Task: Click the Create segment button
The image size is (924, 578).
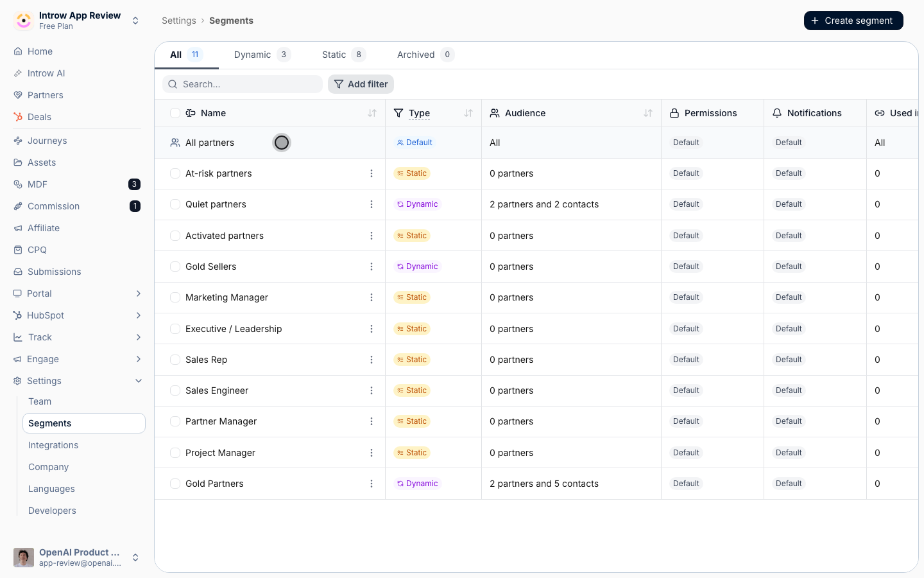Action: click(x=853, y=21)
